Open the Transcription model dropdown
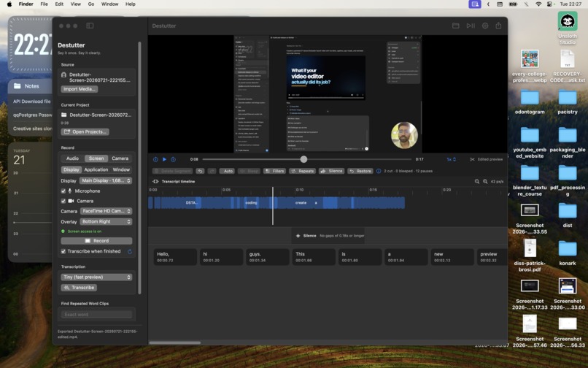Image resolution: width=588 pixels, height=368 pixels. pyautogui.click(x=96, y=277)
